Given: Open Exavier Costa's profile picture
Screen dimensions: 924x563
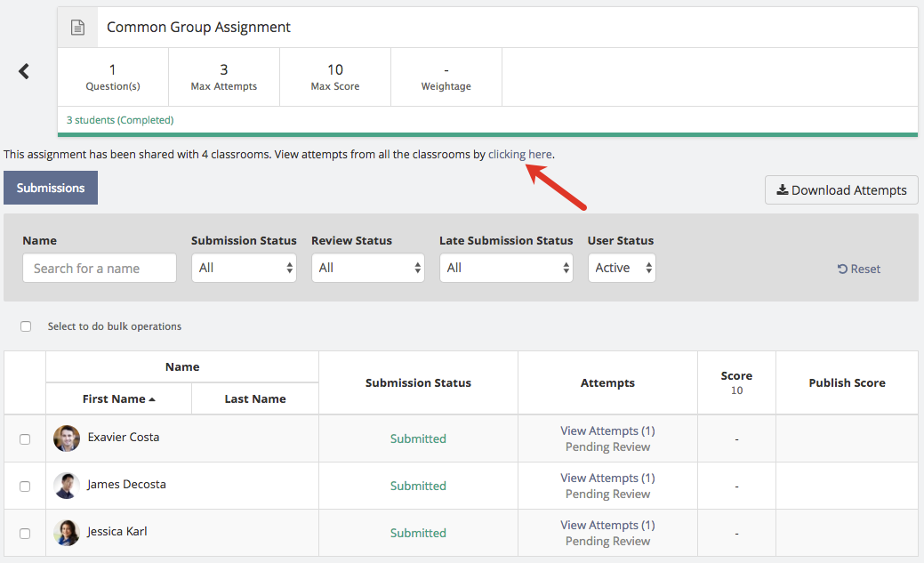Looking at the screenshot, I should coord(67,438).
